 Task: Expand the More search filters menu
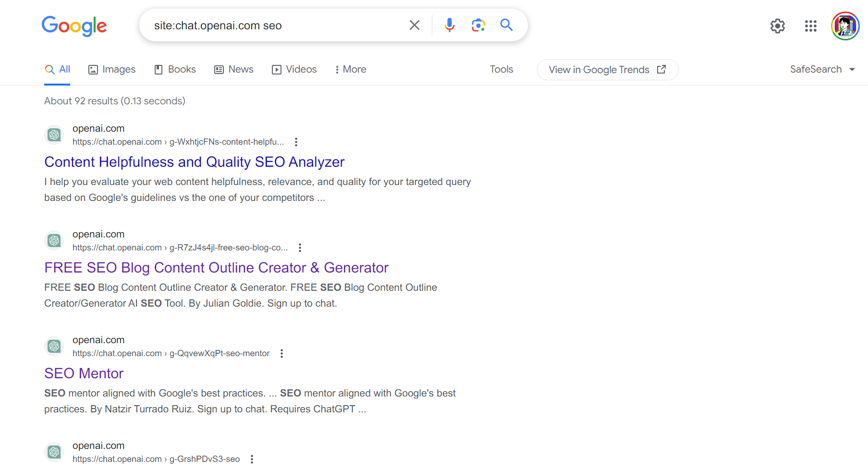point(351,69)
